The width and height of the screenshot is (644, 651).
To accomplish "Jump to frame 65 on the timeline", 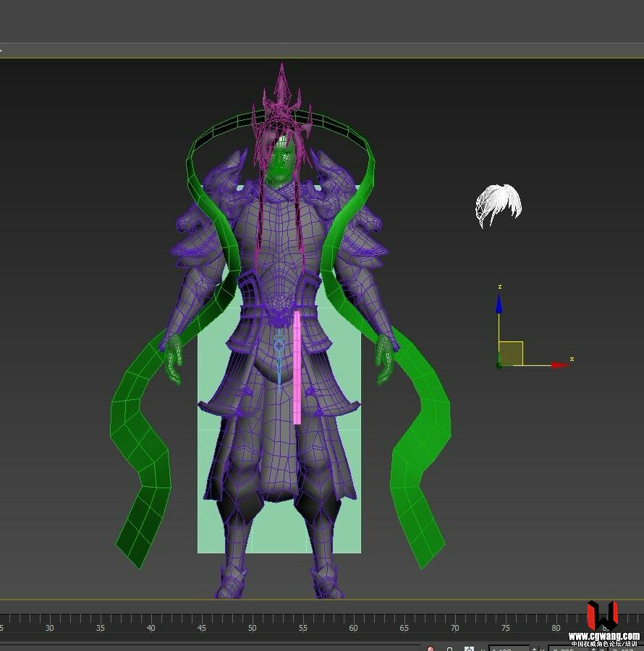I will coord(404,628).
